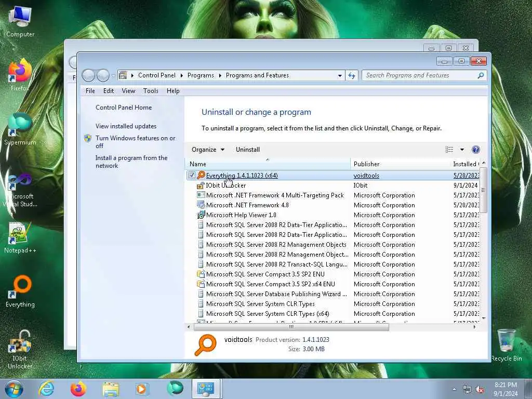Click the Back navigation button
This screenshot has height=399, width=532.
click(x=88, y=75)
